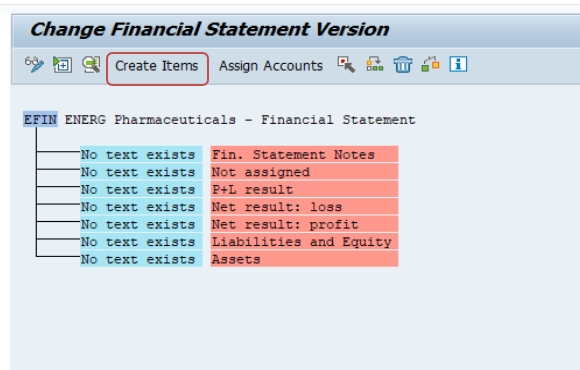Select the EFIN root node
The width and height of the screenshot is (580, 370).
[40, 120]
